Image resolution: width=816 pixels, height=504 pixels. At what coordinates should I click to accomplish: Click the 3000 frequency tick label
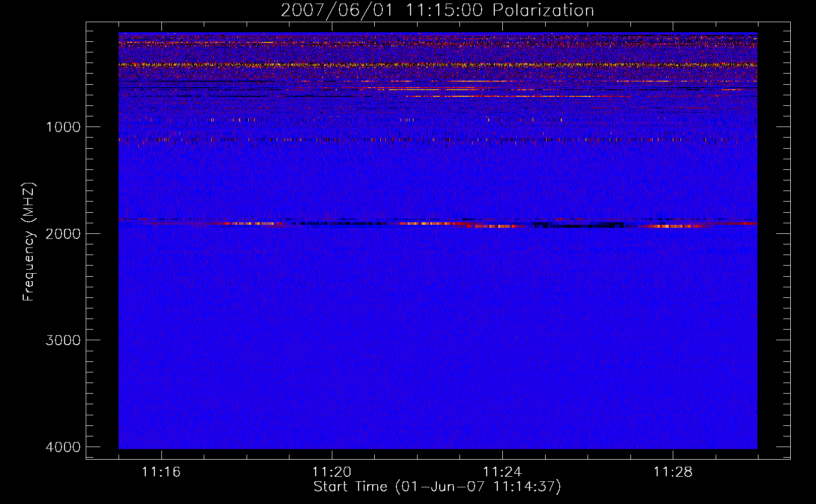(63, 340)
